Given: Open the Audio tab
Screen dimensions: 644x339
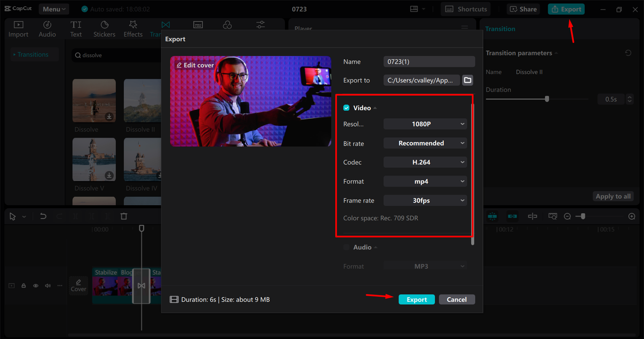Looking at the screenshot, I should (x=47, y=29).
